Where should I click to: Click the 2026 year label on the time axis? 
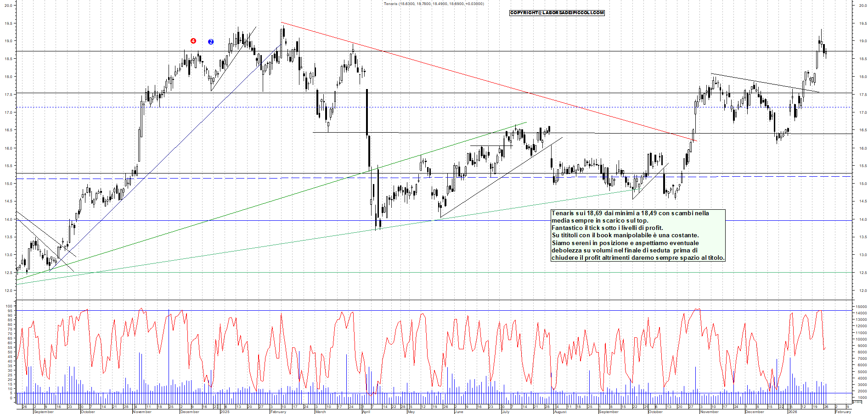(x=792, y=412)
